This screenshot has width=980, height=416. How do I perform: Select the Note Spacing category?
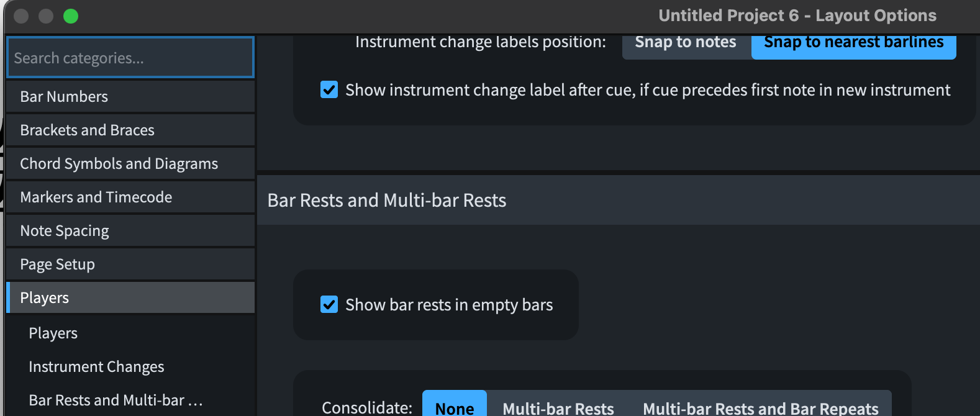pos(130,230)
